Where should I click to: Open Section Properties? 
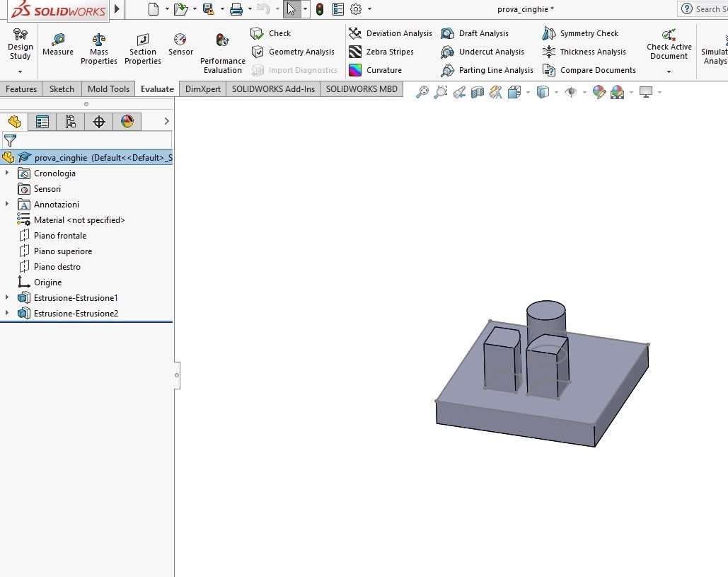(x=142, y=49)
